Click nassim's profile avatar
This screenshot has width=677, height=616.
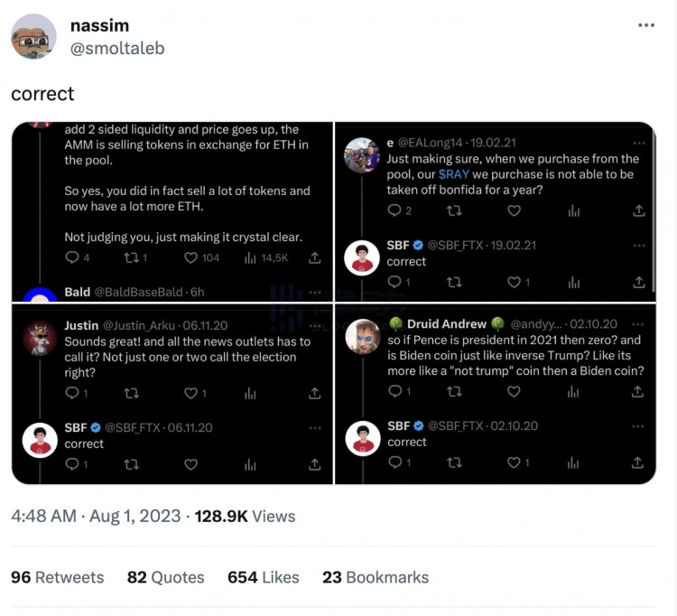33,36
